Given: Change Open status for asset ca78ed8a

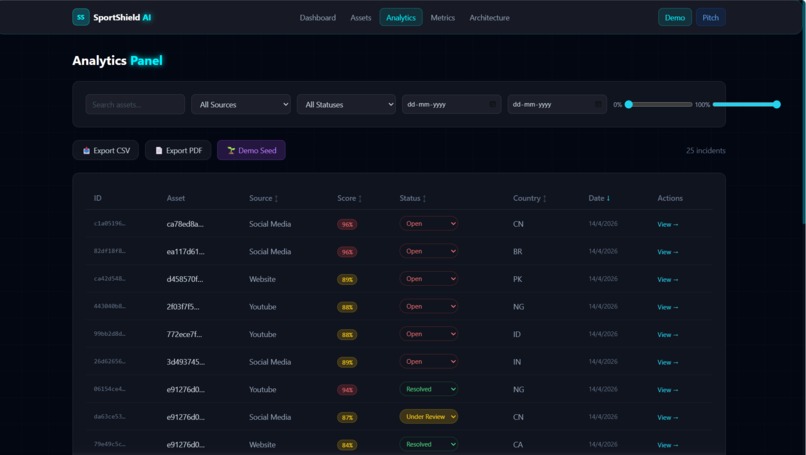Looking at the screenshot, I should click(429, 224).
